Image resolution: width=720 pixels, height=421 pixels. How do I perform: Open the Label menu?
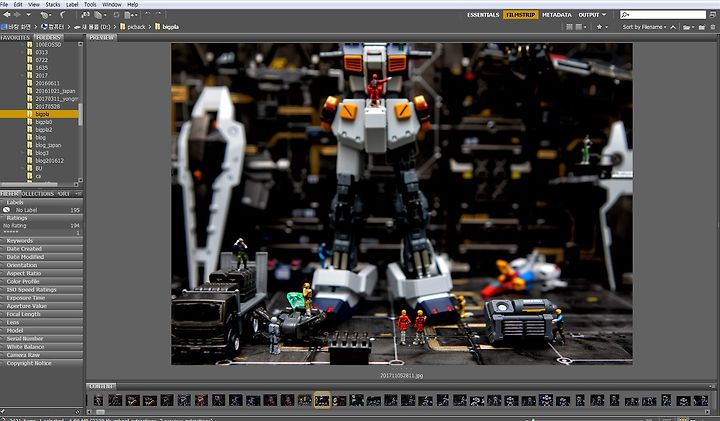(x=72, y=5)
